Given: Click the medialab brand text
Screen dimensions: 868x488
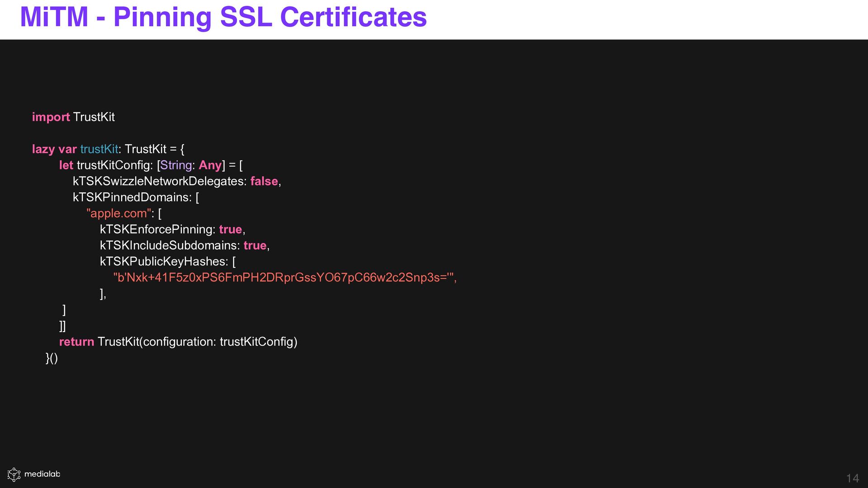Looking at the screenshot, I should 42,474.
